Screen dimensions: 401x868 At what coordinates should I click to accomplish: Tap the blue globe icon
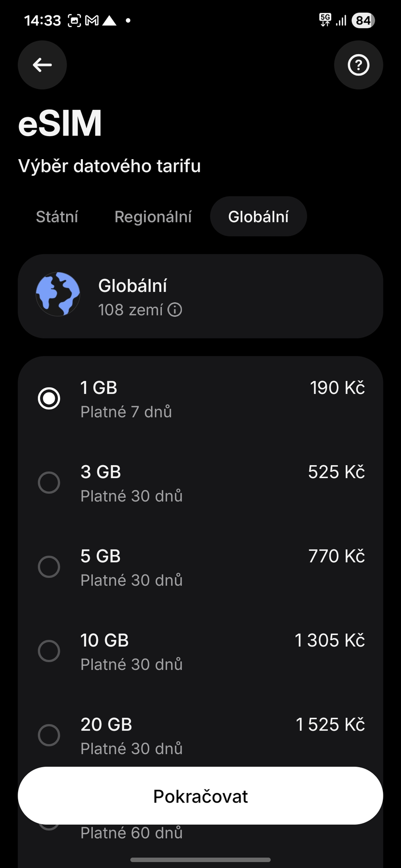click(58, 294)
